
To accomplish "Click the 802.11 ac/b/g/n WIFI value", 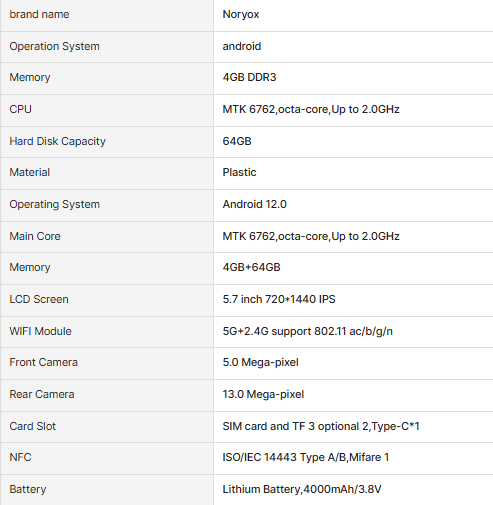I will 307,331.
